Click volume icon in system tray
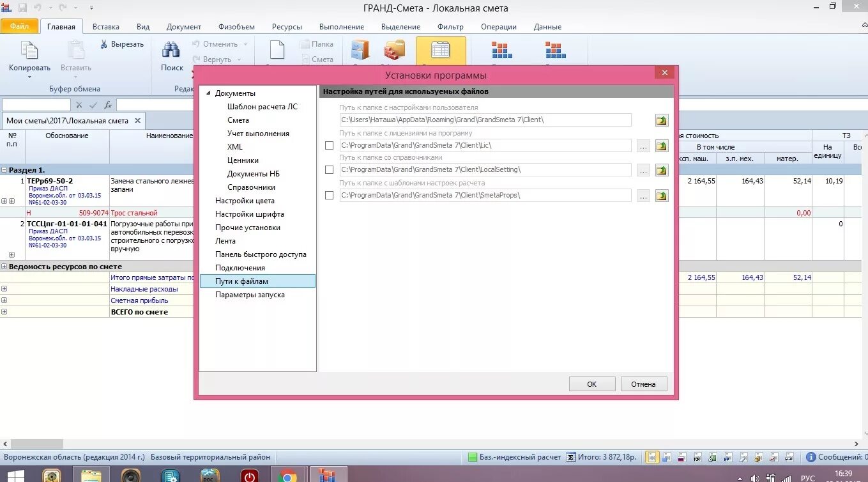Image resolution: width=868 pixels, height=482 pixels. 756,478
